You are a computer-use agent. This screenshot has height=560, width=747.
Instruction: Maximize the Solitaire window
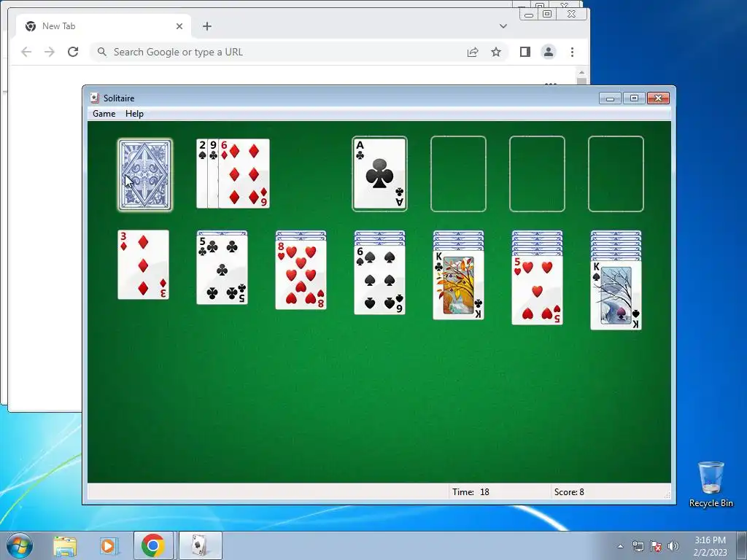[634, 98]
